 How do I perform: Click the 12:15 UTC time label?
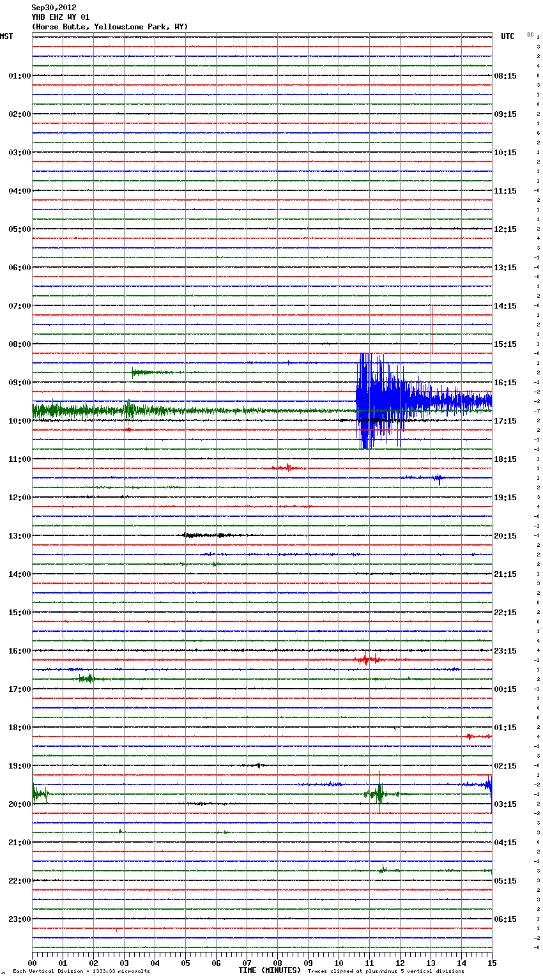click(505, 229)
